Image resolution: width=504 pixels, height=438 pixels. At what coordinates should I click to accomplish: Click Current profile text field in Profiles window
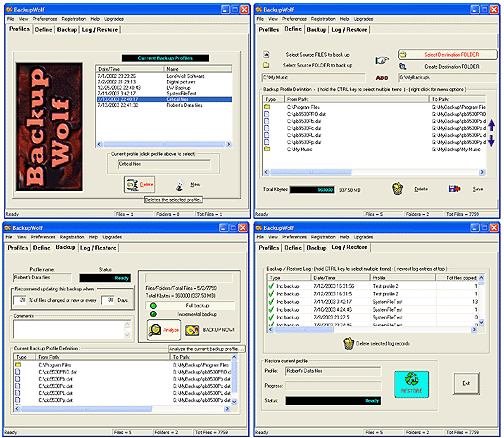[164, 164]
